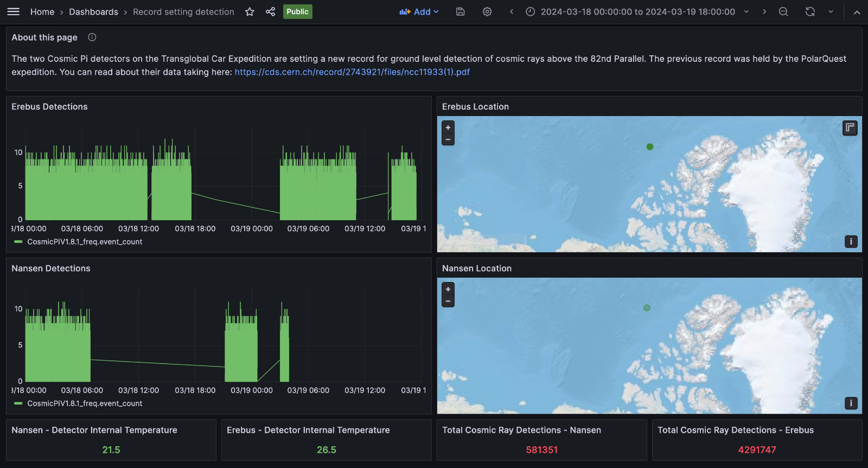Zoom out on Nansen Location map
The height and width of the screenshot is (468, 868).
click(x=448, y=301)
